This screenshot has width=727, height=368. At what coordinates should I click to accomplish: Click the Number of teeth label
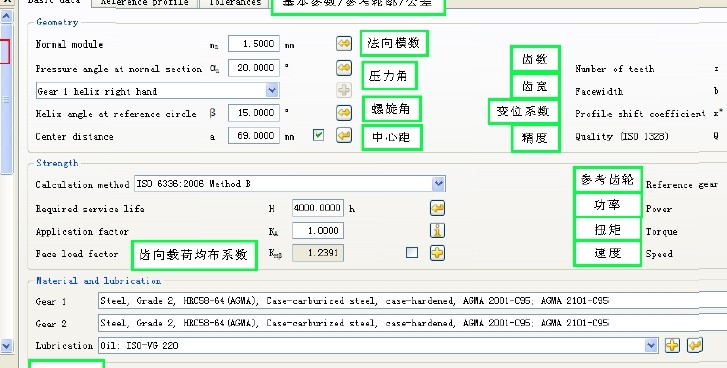pyautogui.click(x=615, y=69)
